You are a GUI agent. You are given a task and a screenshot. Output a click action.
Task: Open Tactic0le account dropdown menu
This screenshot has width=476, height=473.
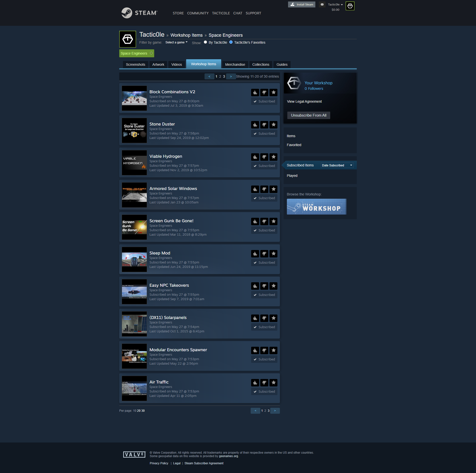coord(335,4)
